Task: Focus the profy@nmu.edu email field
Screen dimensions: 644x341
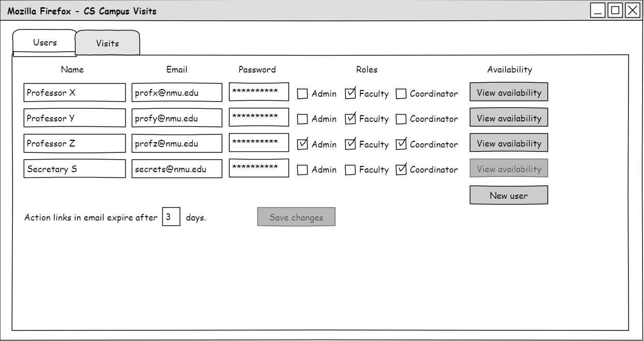Action: [x=177, y=119]
